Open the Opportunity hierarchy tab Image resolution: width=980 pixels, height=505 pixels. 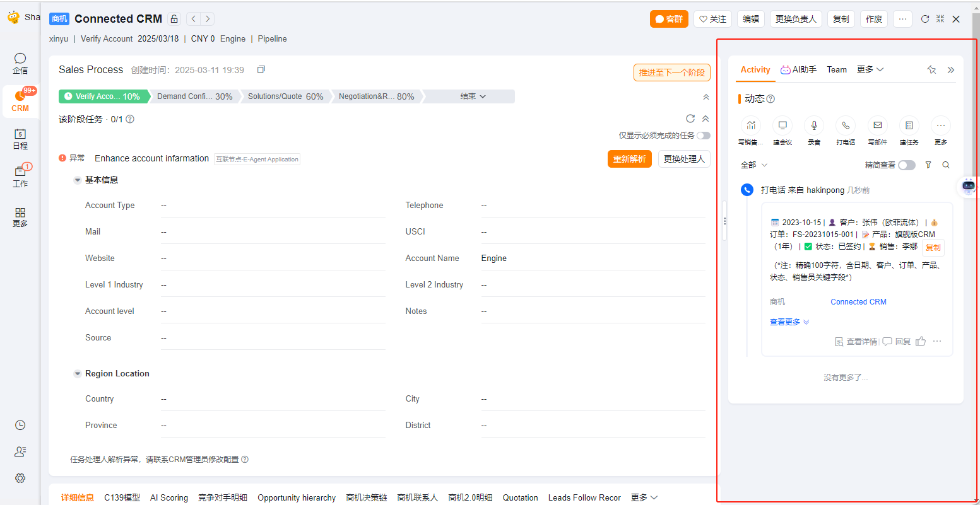(x=297, y=497)
